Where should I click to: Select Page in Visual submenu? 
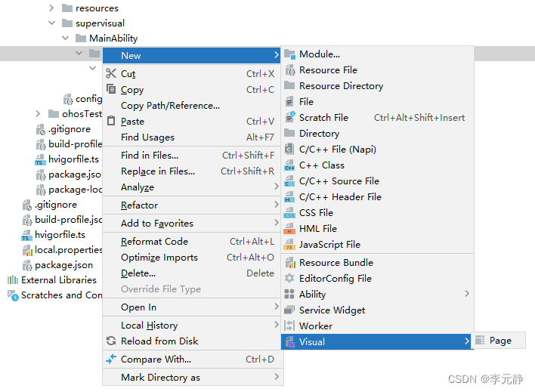(x=499, y=341)
